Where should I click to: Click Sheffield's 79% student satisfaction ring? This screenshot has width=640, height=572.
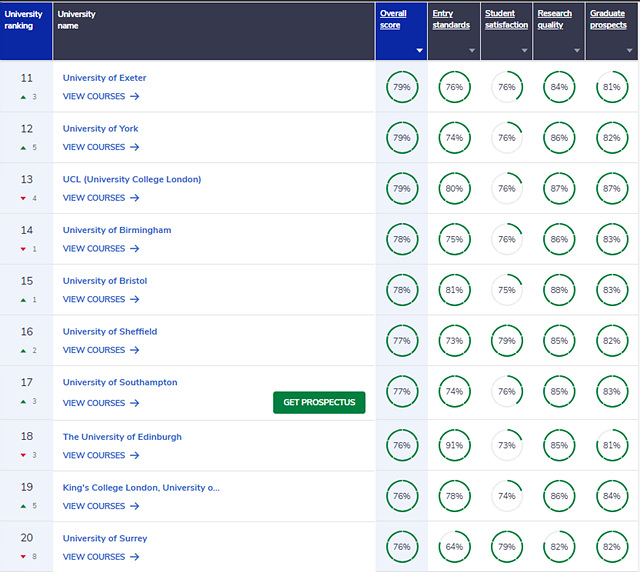(x=507, y=341)
